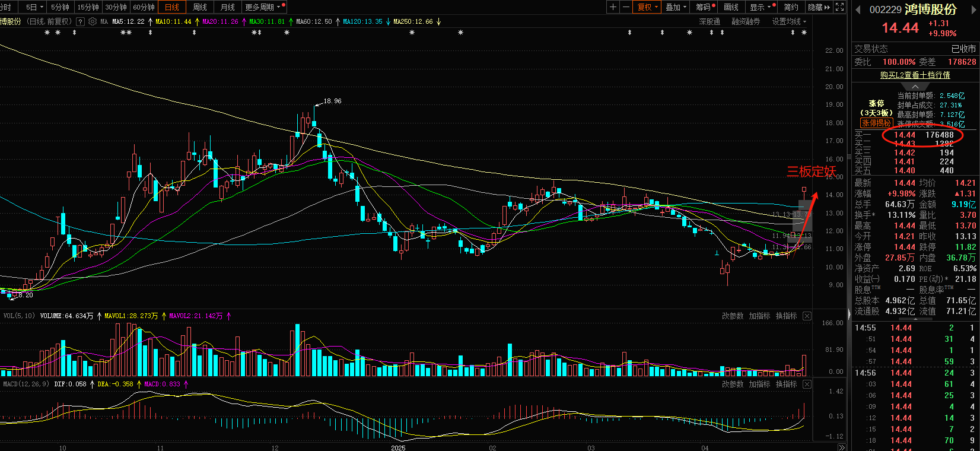Image resolution: width=980 pixels, height=451 pixels.
Task: Jump to latest data at chart end
Action: [841, 447]
